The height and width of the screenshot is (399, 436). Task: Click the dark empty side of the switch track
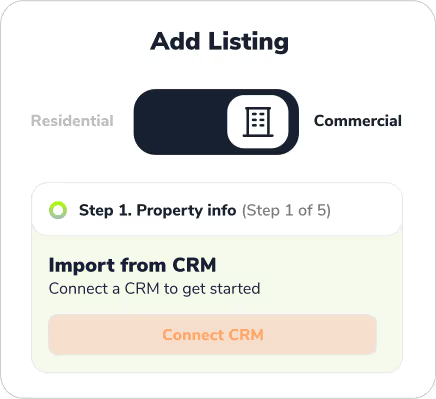[182, 122]
